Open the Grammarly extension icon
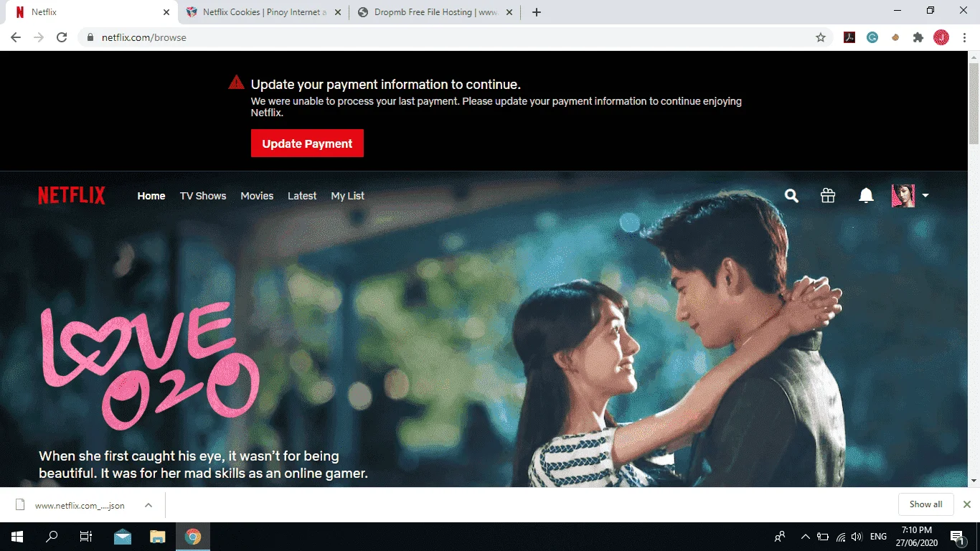980x551 pixels. (872, 37)
